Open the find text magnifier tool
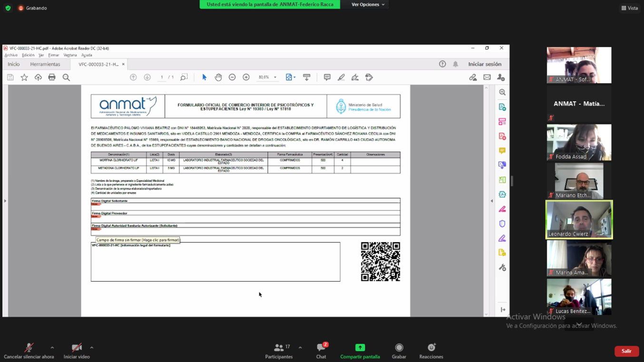Image resolution: width=644 pixels, height=362 pixels. pos(66,77)
